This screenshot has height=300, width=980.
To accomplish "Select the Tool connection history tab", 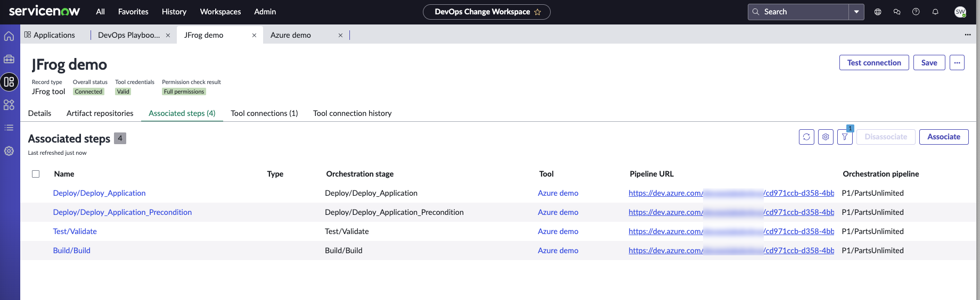I will (x=353, y=113).
